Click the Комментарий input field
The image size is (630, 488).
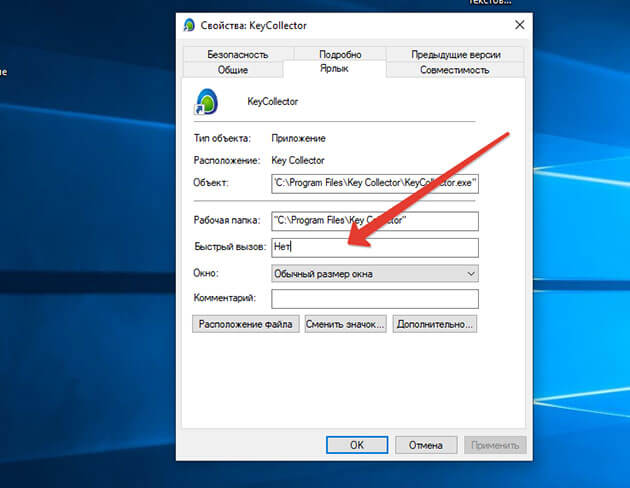pyautogui.click(x=374, y=298)
